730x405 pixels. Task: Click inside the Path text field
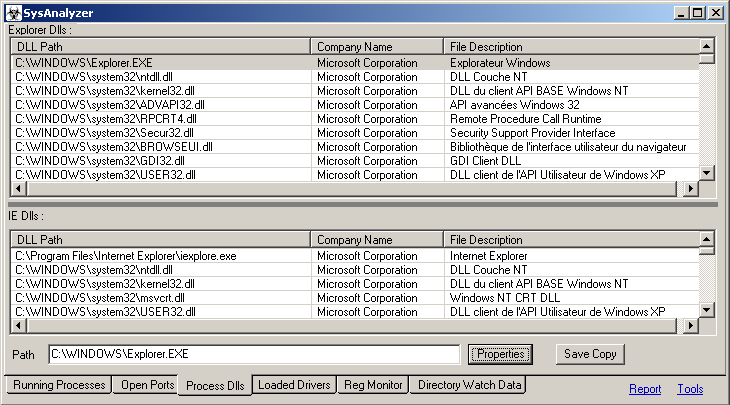[x=255, y=354]
